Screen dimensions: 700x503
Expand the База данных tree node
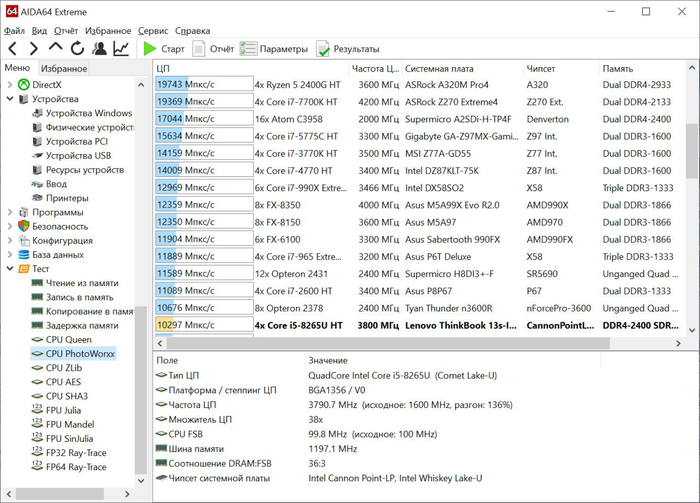pyautogui.click(x=10, y=255)
